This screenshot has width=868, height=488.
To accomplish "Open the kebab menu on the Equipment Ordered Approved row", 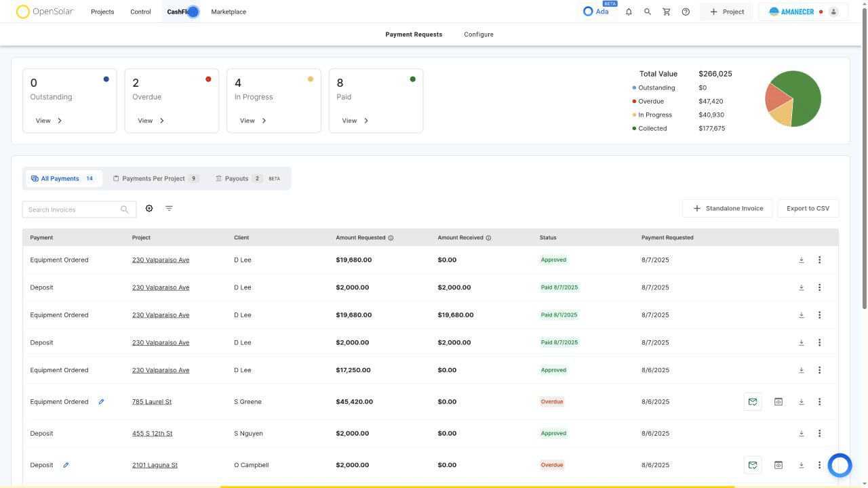I will coord(819,260).
